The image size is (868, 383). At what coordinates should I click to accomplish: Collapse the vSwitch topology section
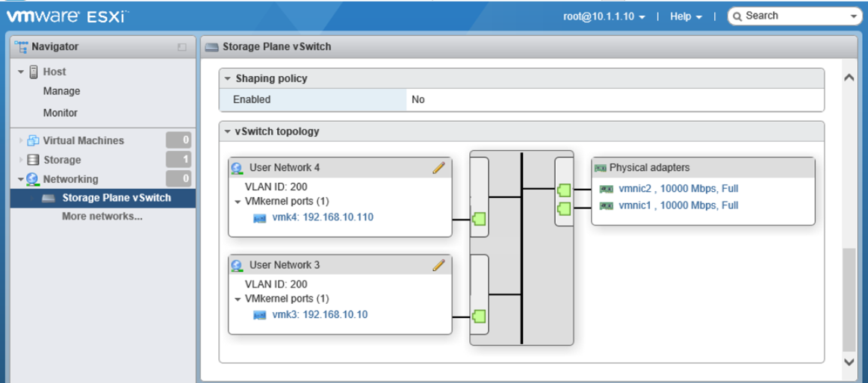click(228, 131)
